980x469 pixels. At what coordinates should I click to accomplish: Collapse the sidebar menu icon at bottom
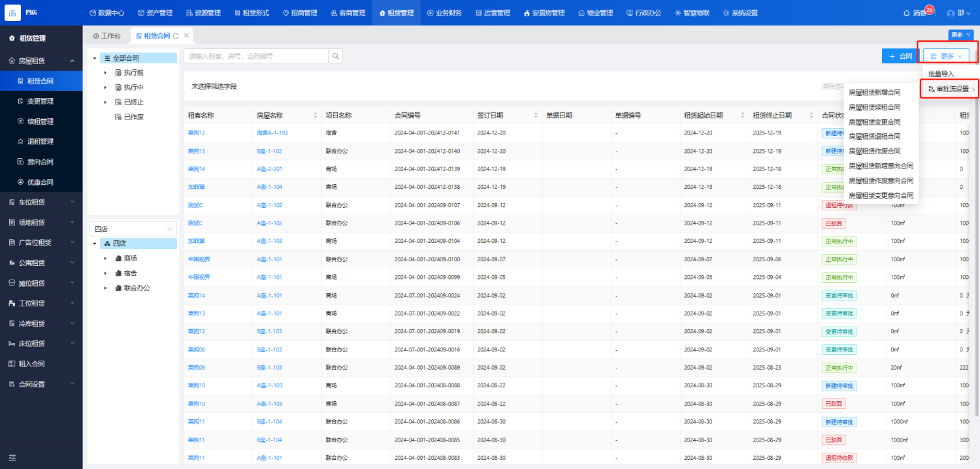[x=12, y=458]
